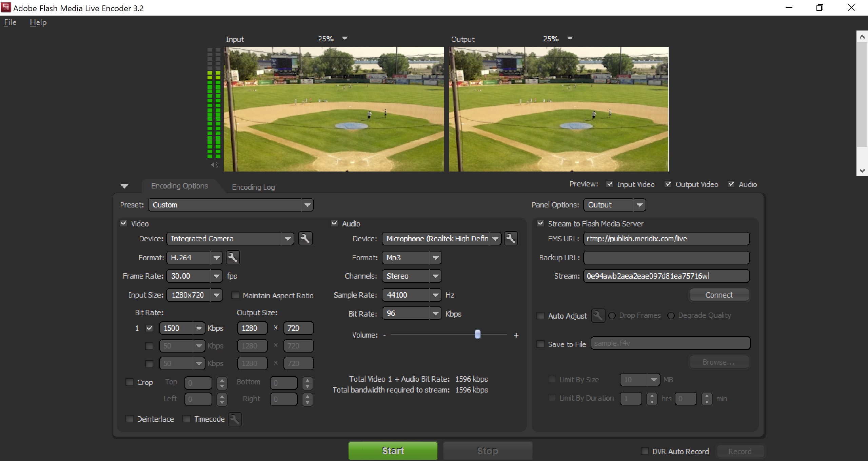Screen dimensions: 868x461
Task: Click the Connect button
Action: tap(719, 295)
